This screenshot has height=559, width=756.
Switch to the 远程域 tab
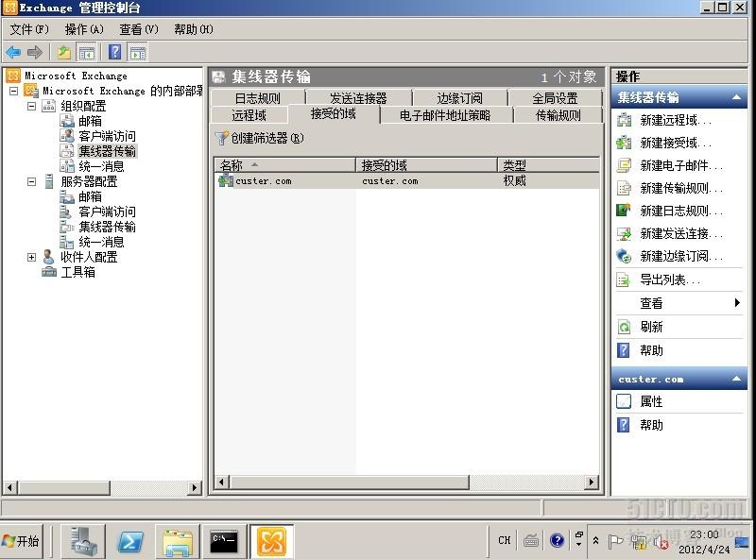pos(249,115)
